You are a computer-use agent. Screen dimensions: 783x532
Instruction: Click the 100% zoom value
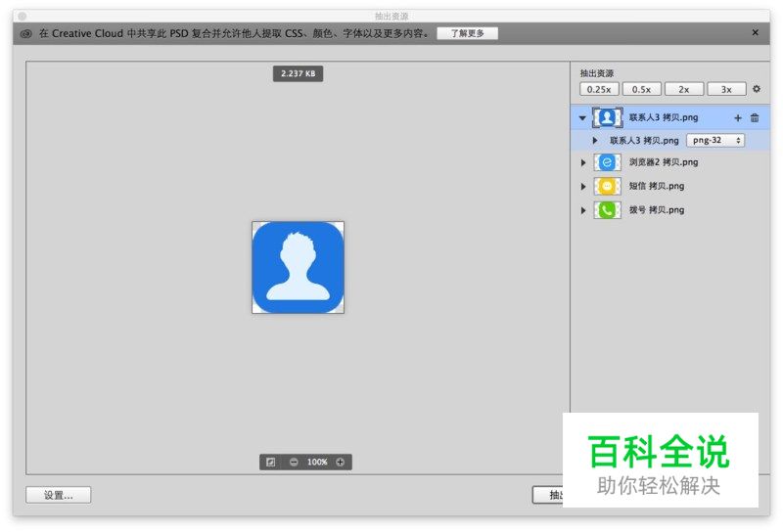317,463
